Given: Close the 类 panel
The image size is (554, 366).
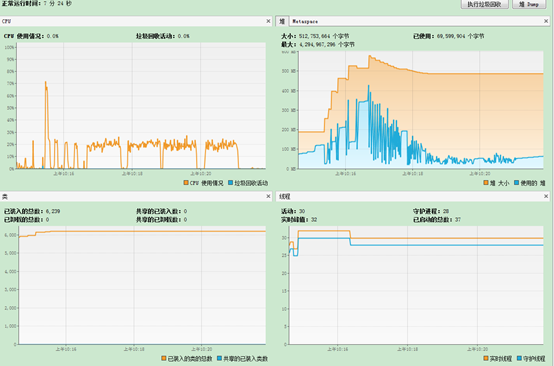Looking at the screenshot, I should coord(268,196).
